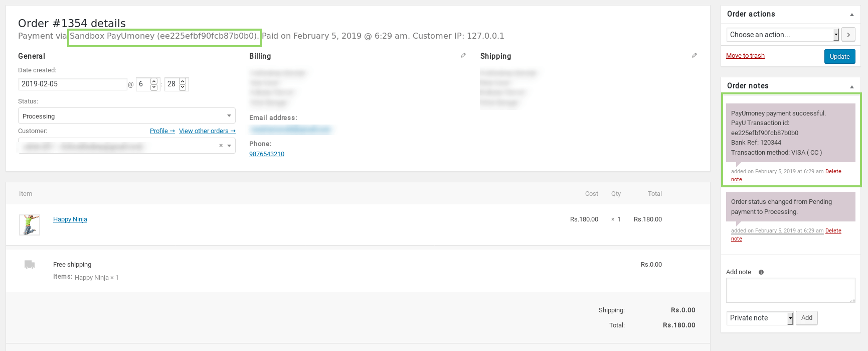
Task: Click the Add note help icon
Action: 761,272
